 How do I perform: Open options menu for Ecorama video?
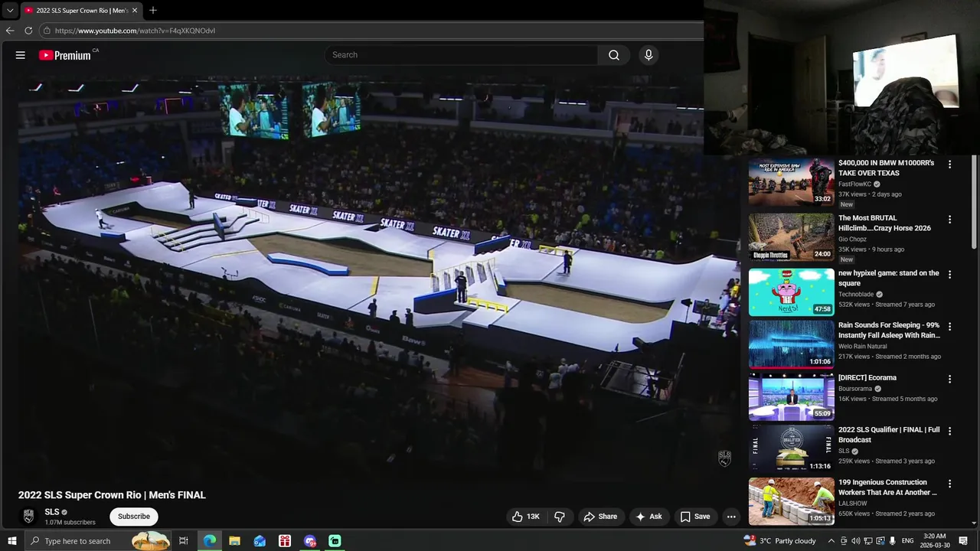(949, 379)
